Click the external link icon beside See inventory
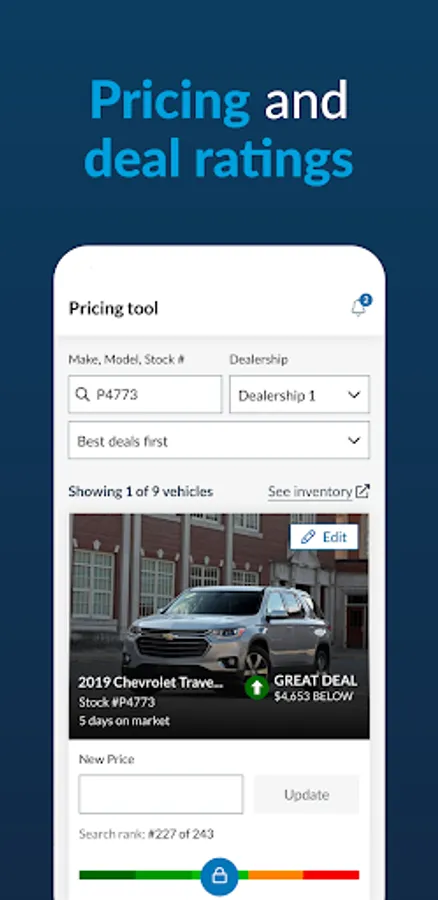The width and height of the screenshot is (438, 900). click(x=362, y=491)
